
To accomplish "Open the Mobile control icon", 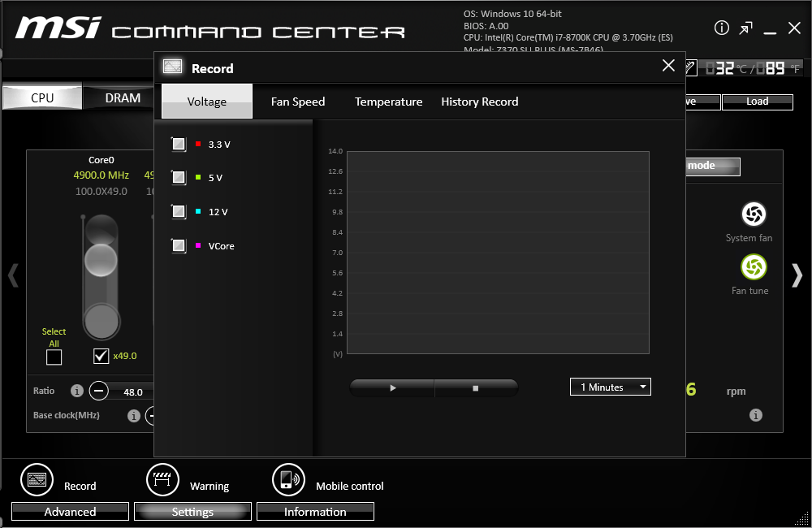I will click(x=288, y=480).
